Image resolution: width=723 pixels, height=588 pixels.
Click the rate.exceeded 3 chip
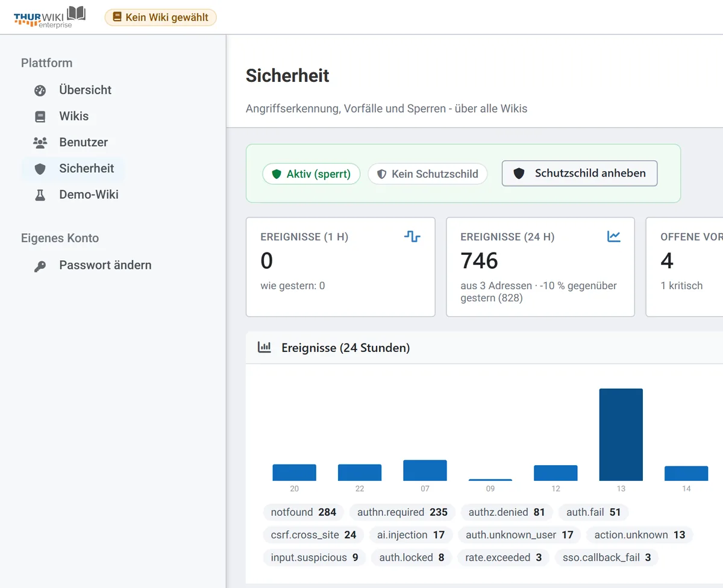coord(503,558)
